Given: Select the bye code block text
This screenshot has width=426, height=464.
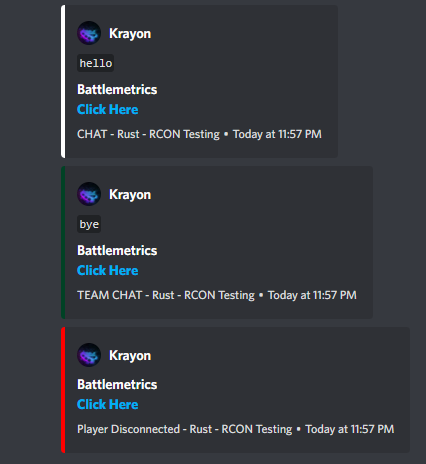Looking at the screenshot, I should coord(89,224).
